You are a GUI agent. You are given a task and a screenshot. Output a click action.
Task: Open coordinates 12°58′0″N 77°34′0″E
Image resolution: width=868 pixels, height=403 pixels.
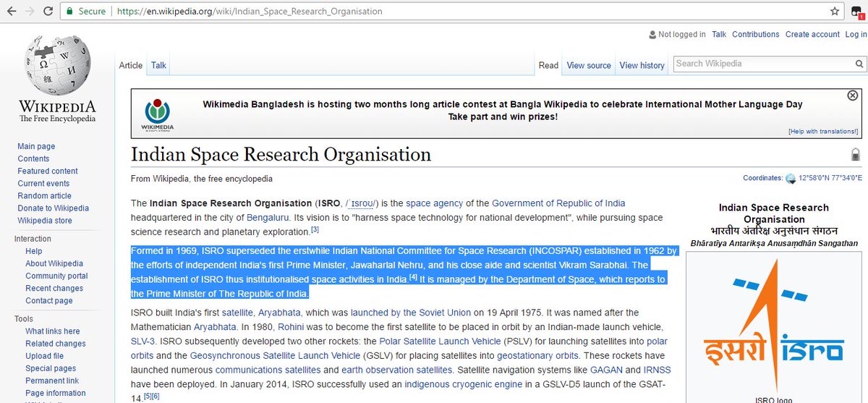point(830,178)
